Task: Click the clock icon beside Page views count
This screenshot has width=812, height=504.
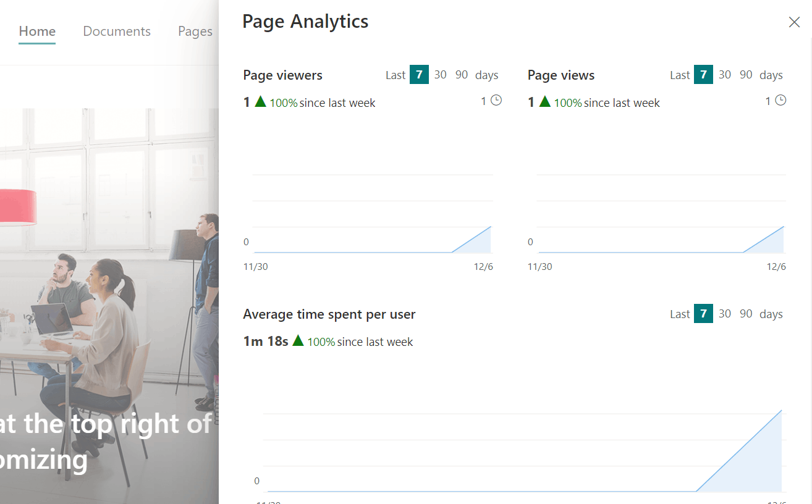Action: click(780, 100)
